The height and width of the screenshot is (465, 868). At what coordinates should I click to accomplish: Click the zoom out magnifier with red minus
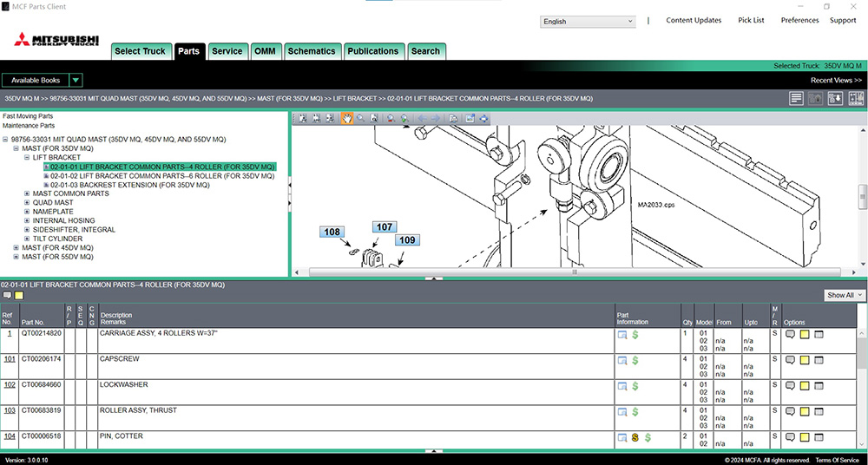[x=391, y=118]
